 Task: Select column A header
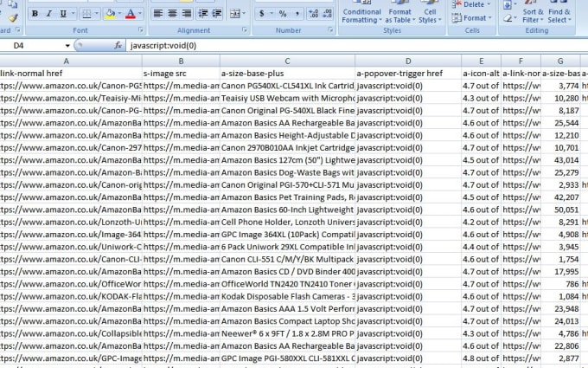(71, 61)
